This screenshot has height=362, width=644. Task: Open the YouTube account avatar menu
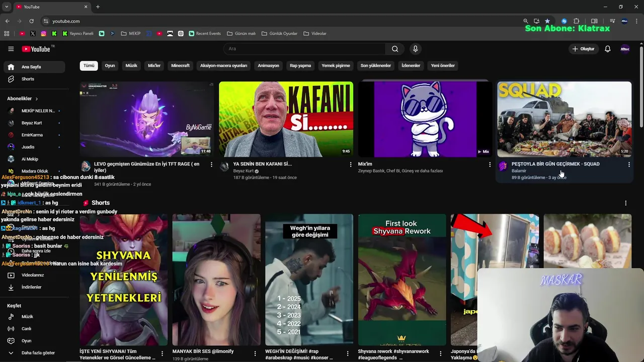pyautogui.click(x=625, y=49)
